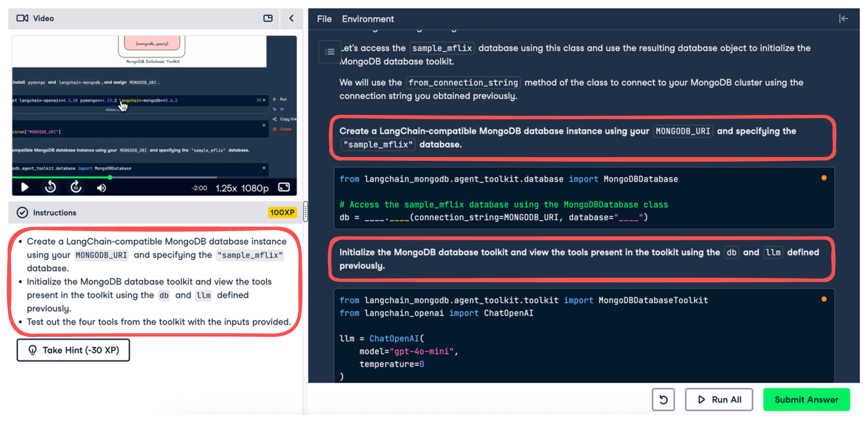Open table of contents list icon
Viewport: 868px width, 423px height.
click(330, 52)
